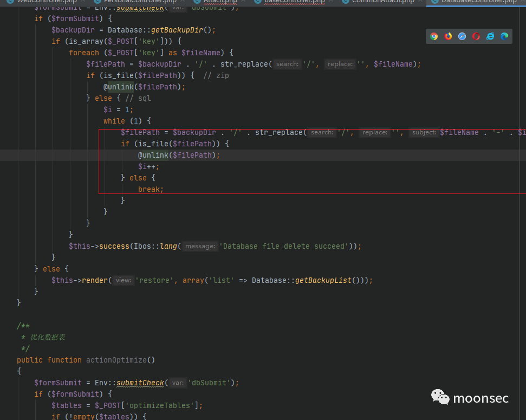Click 'while' keyword in while (1)
The height and width of the screenshot is (420, 526).
114,121
